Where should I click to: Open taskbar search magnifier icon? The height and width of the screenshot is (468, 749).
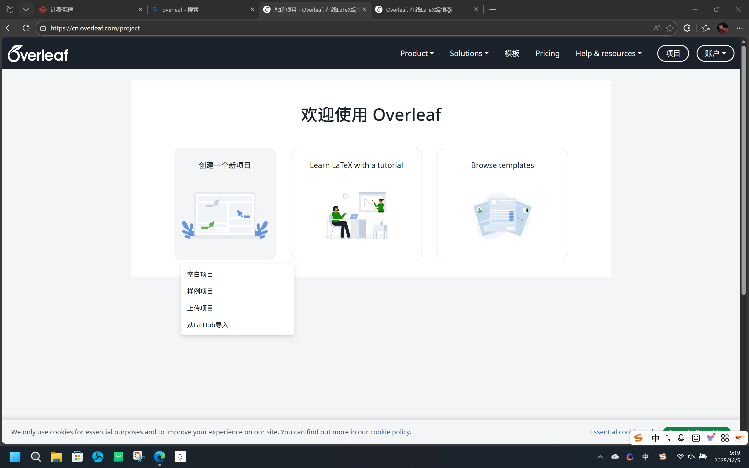[x=36, y=457]
